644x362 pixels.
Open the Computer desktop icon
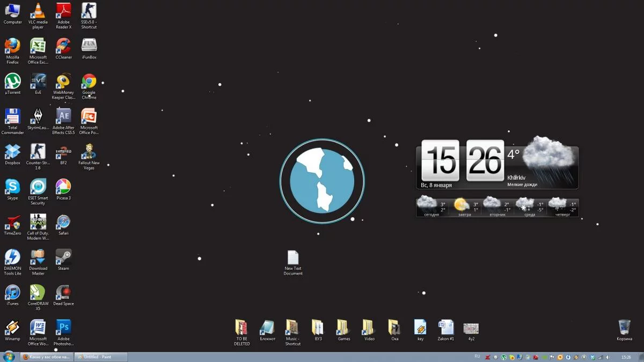pos(12,13)
